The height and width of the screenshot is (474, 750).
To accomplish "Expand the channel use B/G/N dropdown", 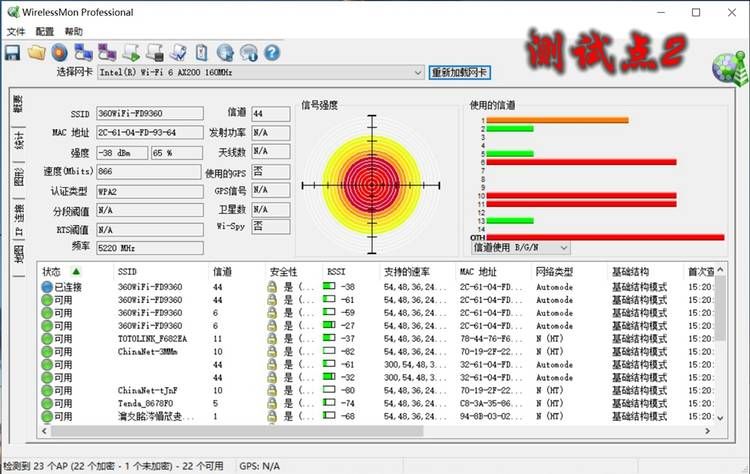I will coord(521,248).
